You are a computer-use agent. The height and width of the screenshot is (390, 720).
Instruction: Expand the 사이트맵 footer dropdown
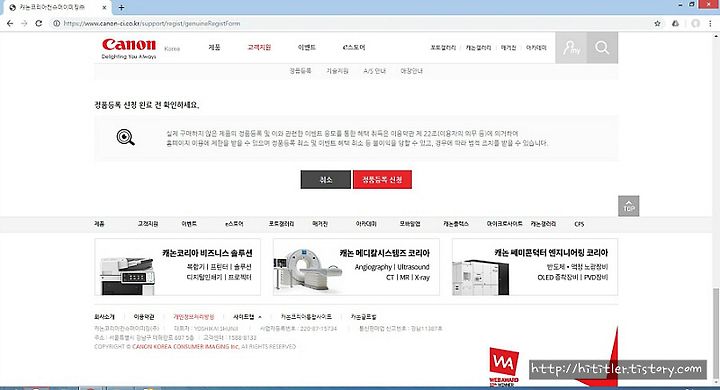pyautogui.click(x=248, y=317)
